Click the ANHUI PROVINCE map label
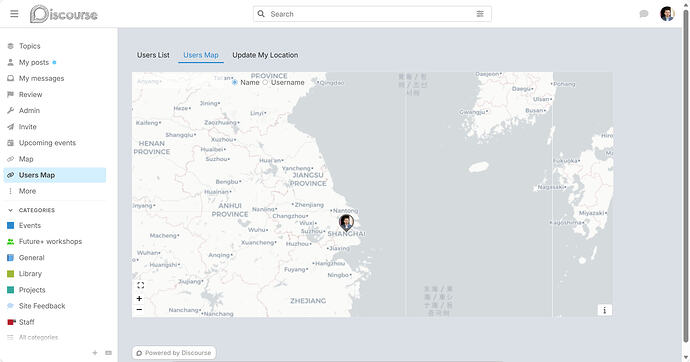The width and height of the screenshot is (690, 362). point(230,210)
